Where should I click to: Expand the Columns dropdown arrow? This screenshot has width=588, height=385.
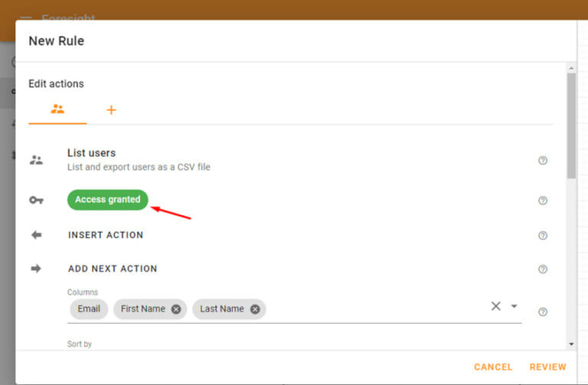[514, 306]
